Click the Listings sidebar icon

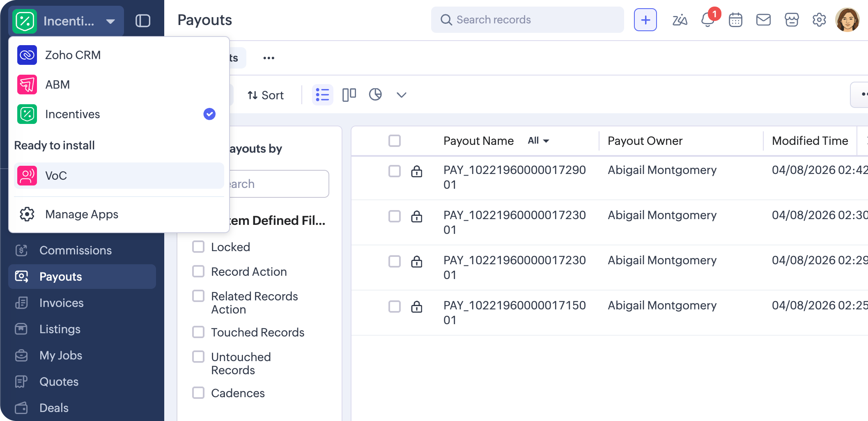[x=21, y=329]
